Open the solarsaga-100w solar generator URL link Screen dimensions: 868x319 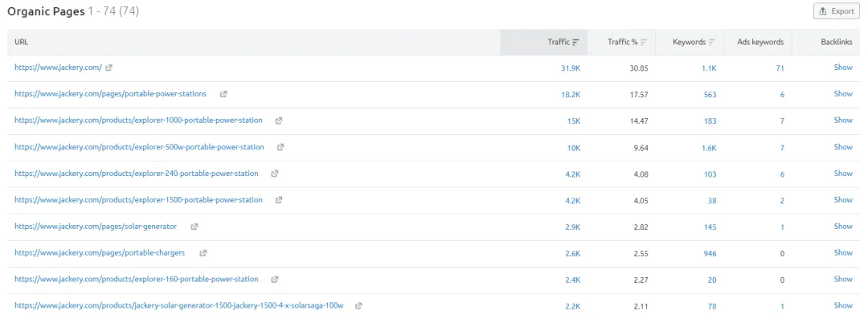point(178,305)
